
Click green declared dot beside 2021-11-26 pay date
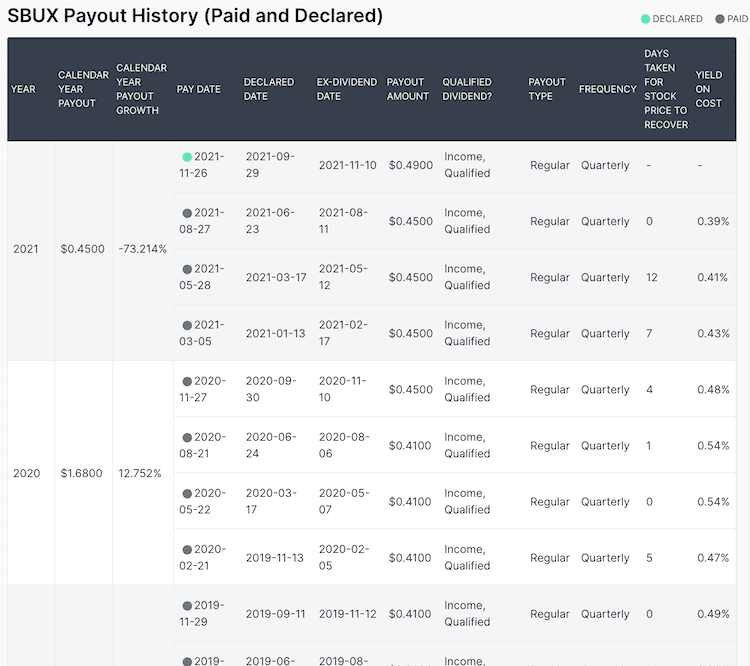click(x=188, y=157)
